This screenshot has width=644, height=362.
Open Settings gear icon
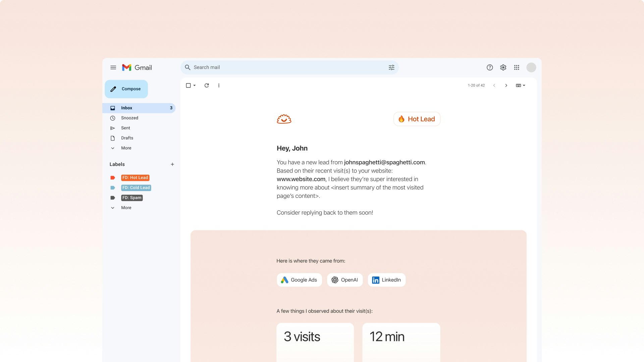503,67
